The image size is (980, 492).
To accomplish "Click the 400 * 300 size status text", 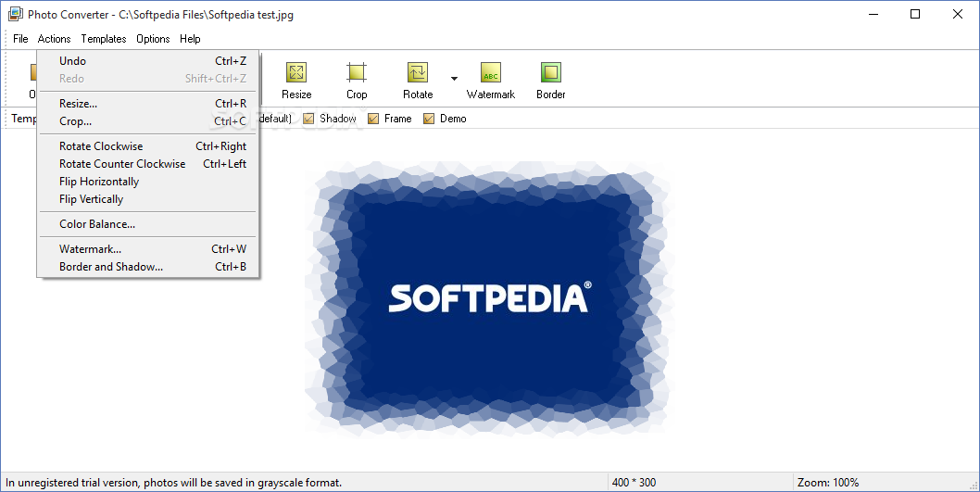I will tap(634, 483).
